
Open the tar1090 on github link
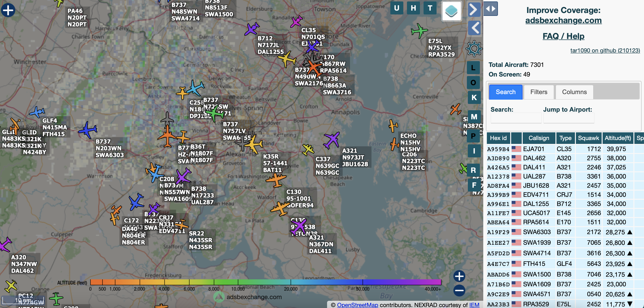[605, 51]
